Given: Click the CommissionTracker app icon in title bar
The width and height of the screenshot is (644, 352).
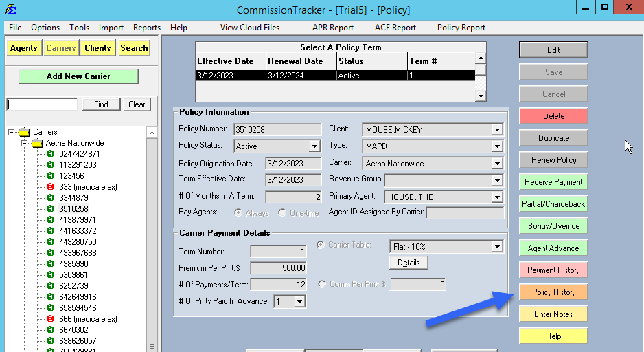Looking at the screenshot, I should (10, 10).
